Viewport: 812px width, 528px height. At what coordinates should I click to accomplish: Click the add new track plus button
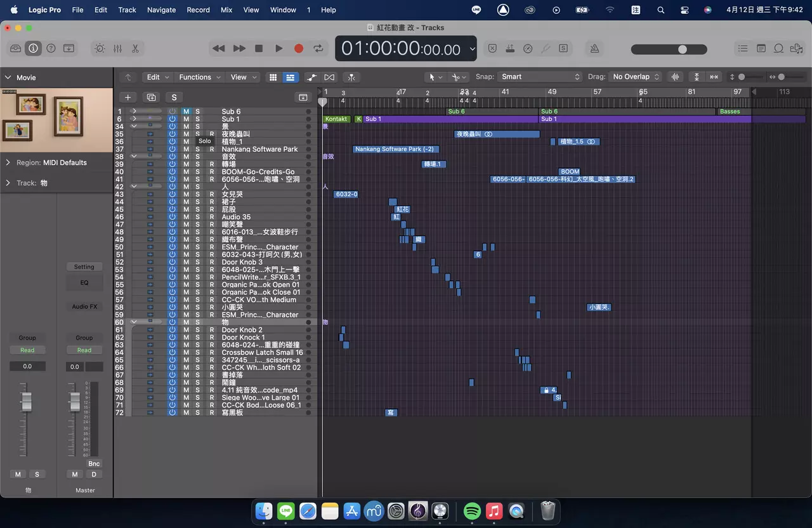tap(128, 97)
